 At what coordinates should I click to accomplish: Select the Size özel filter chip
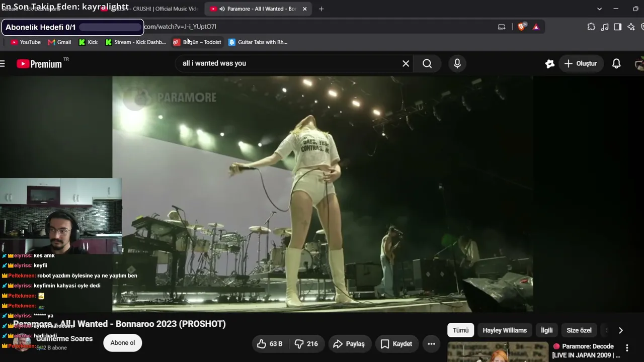tap(579, 330)
